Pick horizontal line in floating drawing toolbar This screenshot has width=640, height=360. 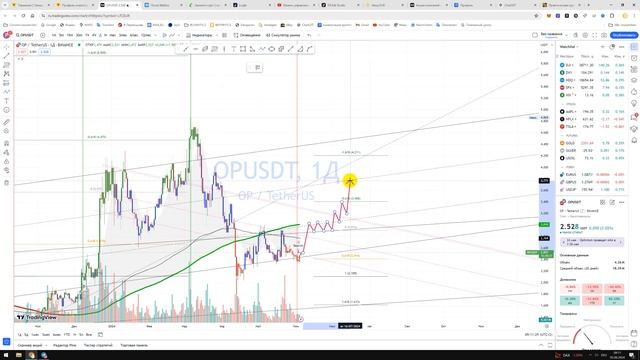(x=196, y=49)
